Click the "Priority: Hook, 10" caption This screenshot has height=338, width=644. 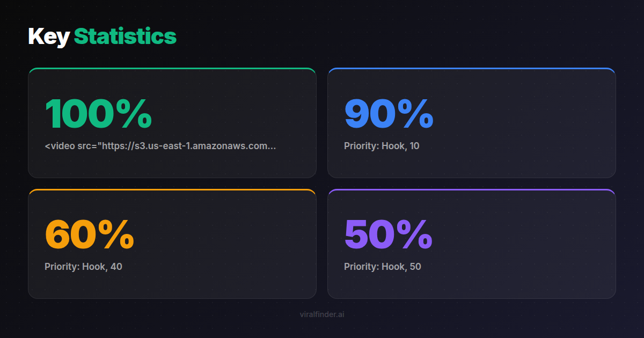382,146
